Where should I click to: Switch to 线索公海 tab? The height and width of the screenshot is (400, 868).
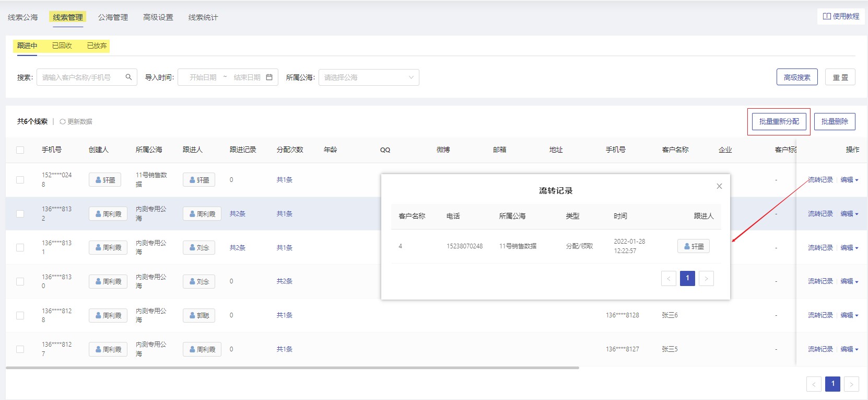click(x=23, y=17)
